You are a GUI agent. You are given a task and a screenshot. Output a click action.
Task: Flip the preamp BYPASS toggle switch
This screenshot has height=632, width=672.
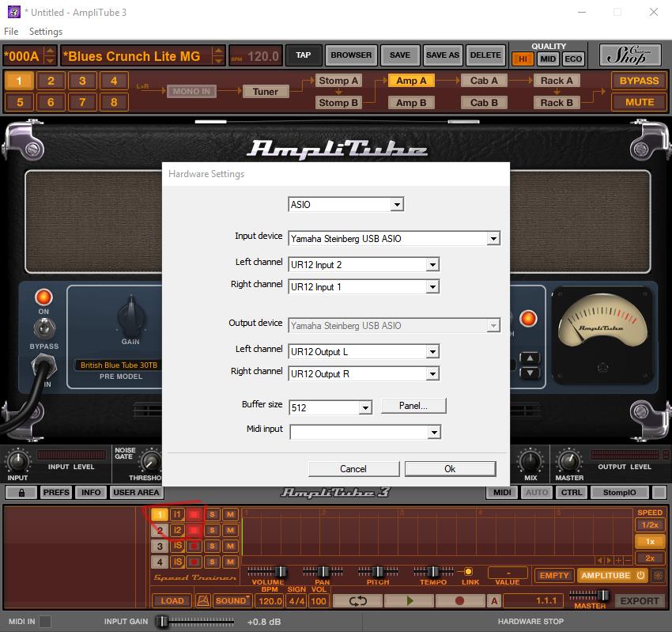[44, 329]
